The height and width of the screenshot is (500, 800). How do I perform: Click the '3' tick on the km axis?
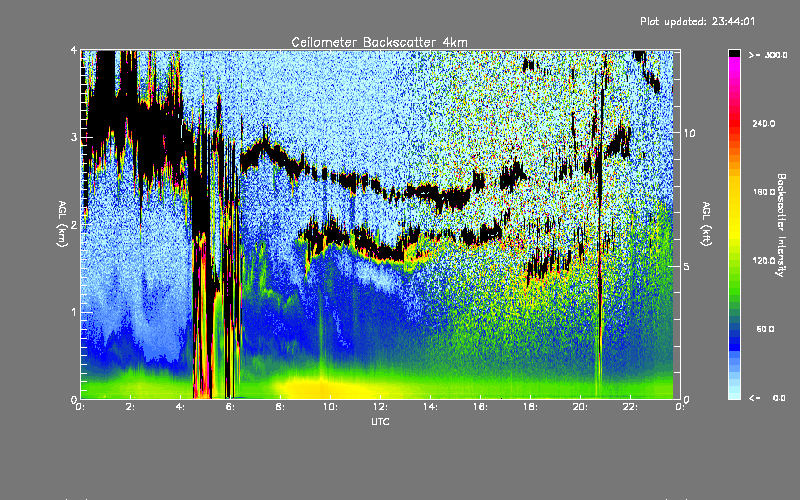pyautogui.click(x=74, y=138)
